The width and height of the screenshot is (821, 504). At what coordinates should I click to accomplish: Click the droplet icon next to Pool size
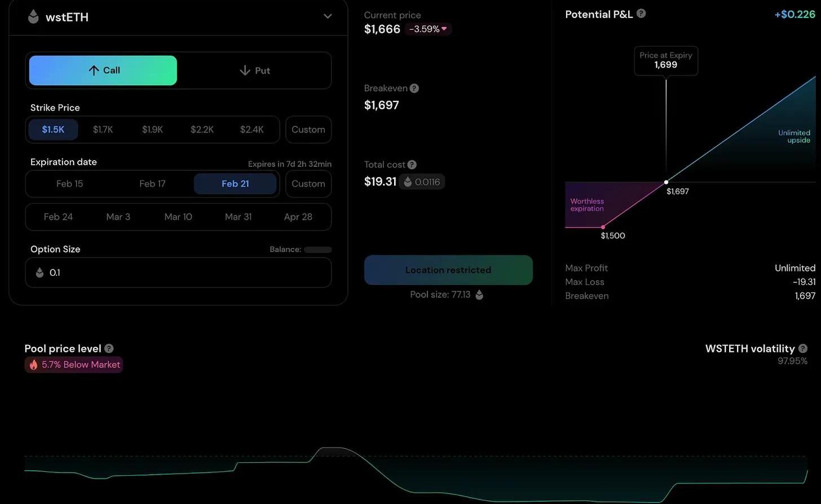479,294
